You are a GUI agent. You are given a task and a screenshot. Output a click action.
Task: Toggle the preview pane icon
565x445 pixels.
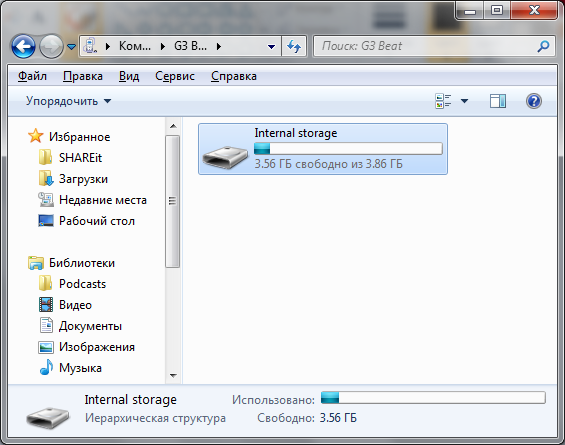(x=498, y=101)
